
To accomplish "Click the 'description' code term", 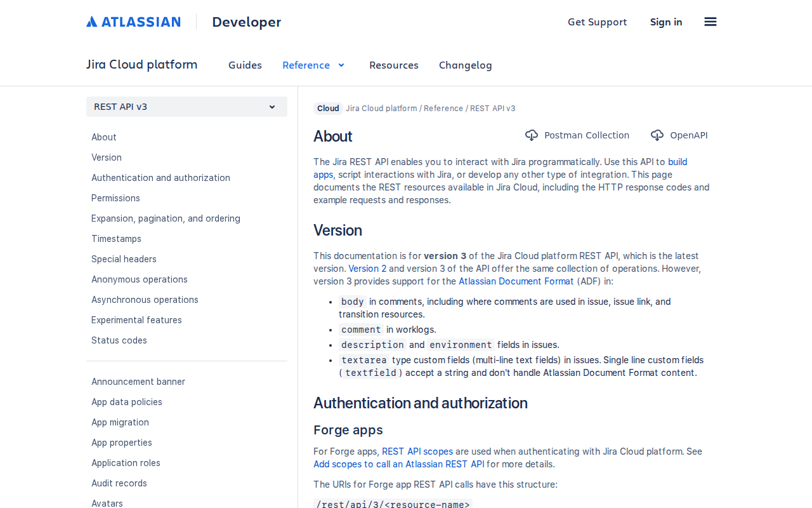I will pyautogui.click(x=372, y=345).
